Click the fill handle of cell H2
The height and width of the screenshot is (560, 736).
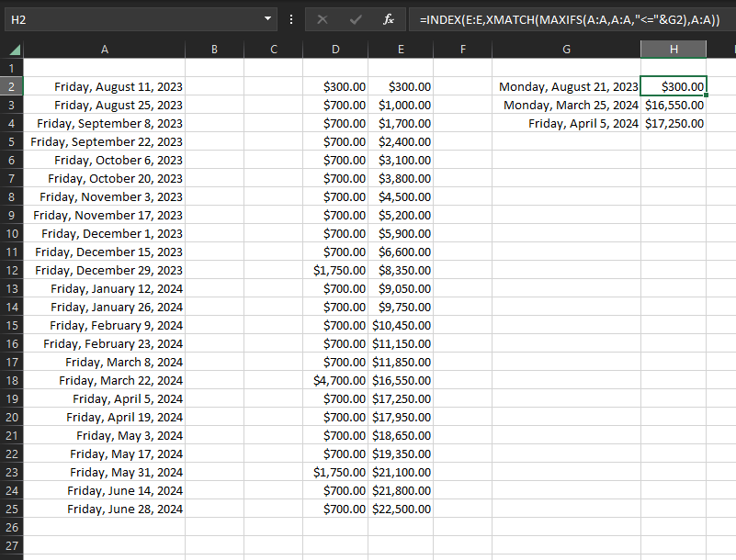706,95
